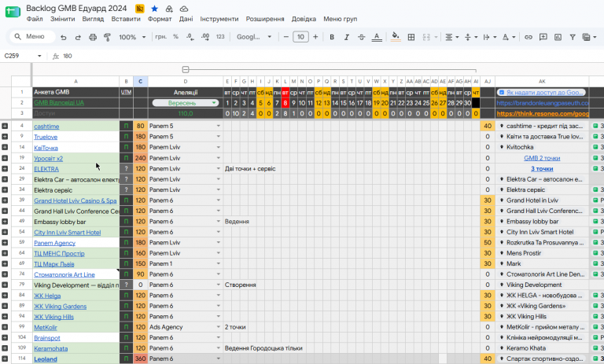Increase font size plus button

[x=315, y=37]
